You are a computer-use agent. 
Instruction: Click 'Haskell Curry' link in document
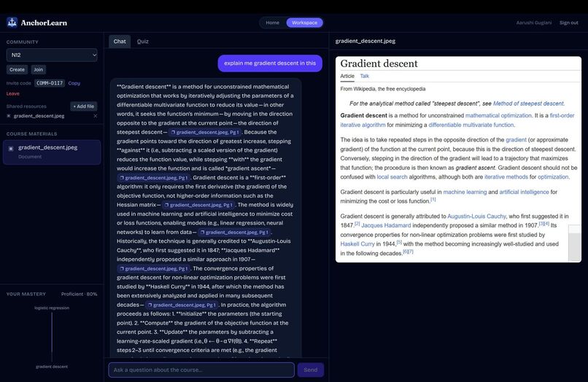click(357, 244)
